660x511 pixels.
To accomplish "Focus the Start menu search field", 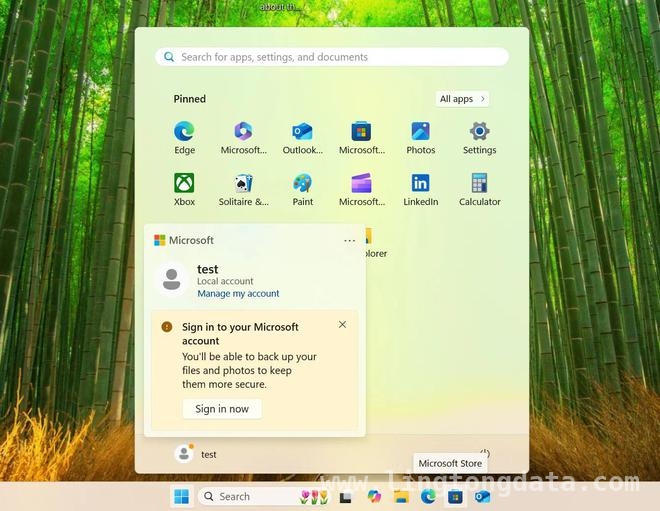I will (x=332, y=57).
